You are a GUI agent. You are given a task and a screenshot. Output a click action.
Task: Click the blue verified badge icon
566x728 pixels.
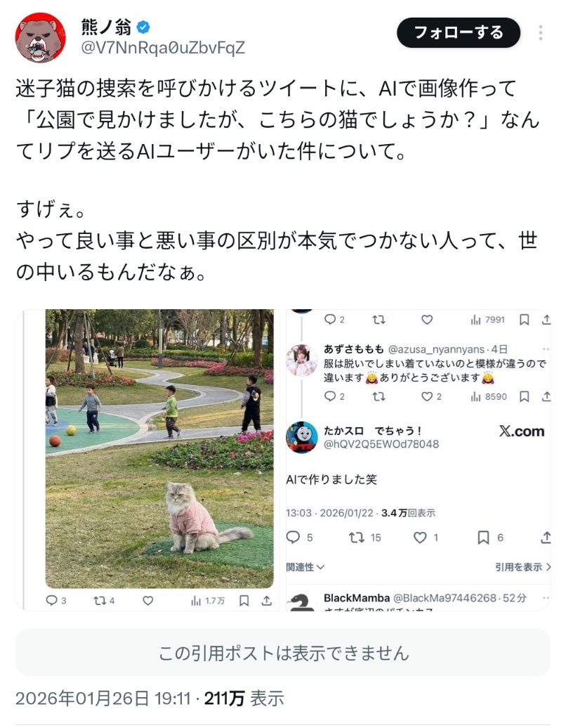click(143, 27)
